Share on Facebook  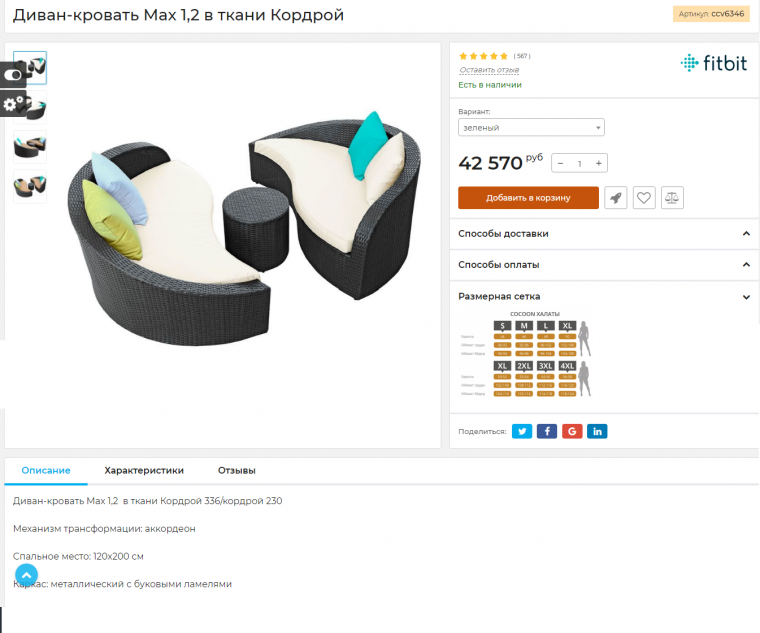click(x=547, y=431)
